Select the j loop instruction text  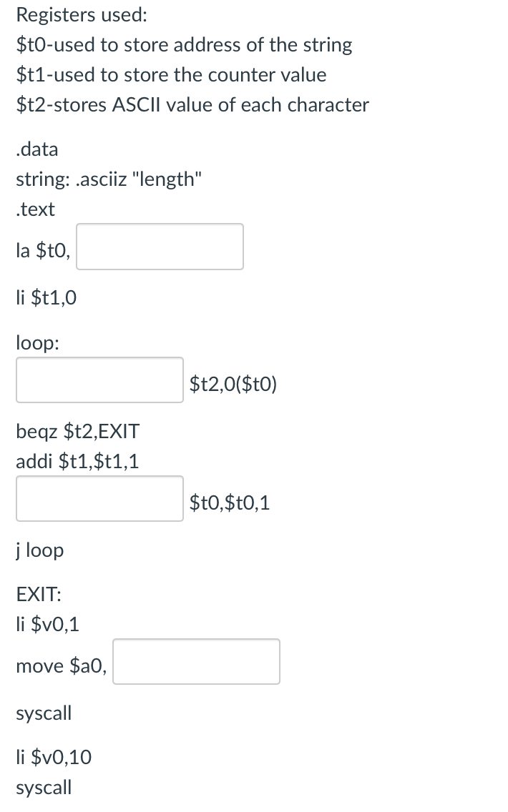pyautogui.click(x=39, y=550)
